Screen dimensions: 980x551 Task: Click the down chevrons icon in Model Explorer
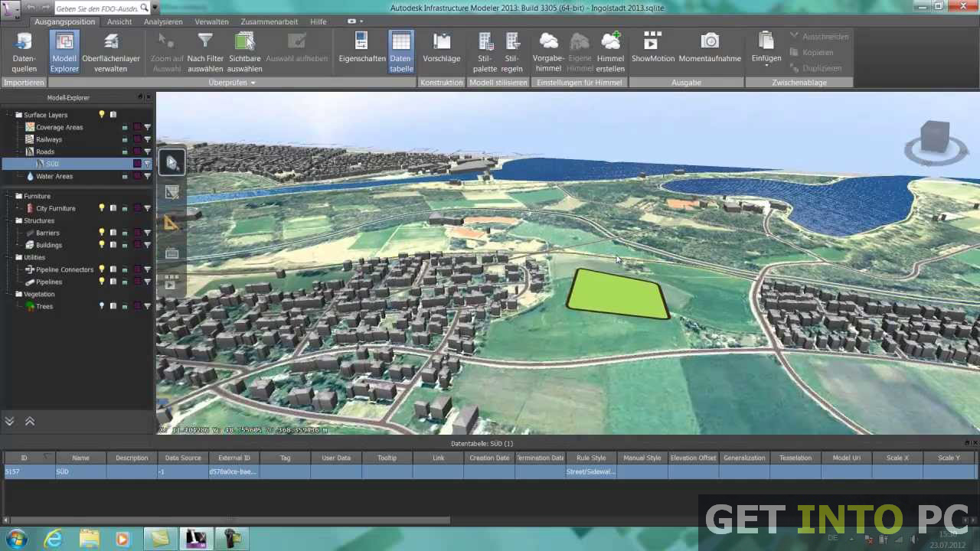coord(10,421)
